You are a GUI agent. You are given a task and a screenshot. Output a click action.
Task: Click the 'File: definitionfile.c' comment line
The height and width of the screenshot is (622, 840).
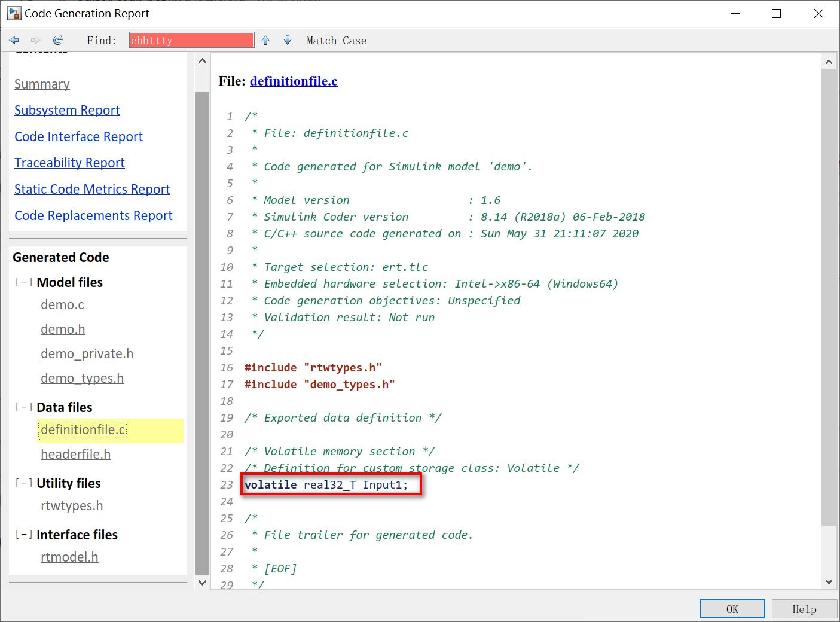[x=330, y=133]
